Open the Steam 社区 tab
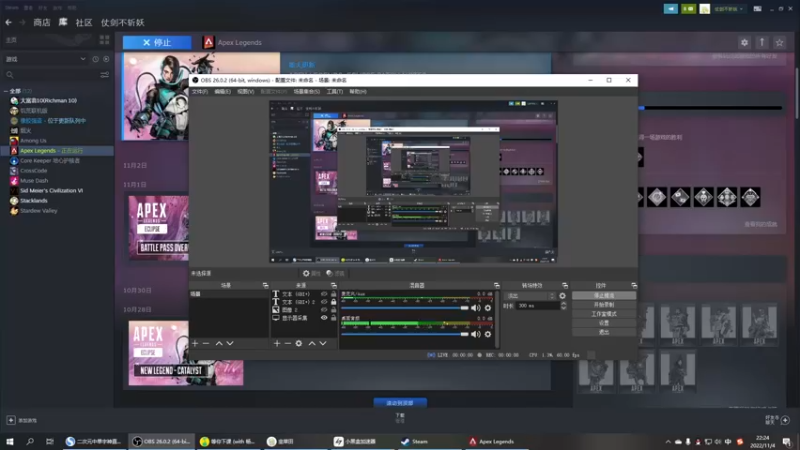Screen dimensions: 800x450 tap(84, 22)
